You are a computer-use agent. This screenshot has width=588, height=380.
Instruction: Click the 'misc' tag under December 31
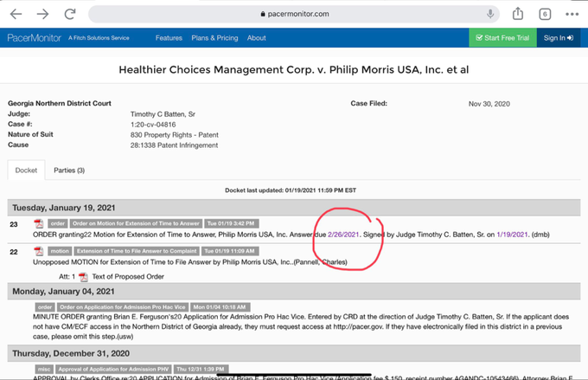[44, 369]
